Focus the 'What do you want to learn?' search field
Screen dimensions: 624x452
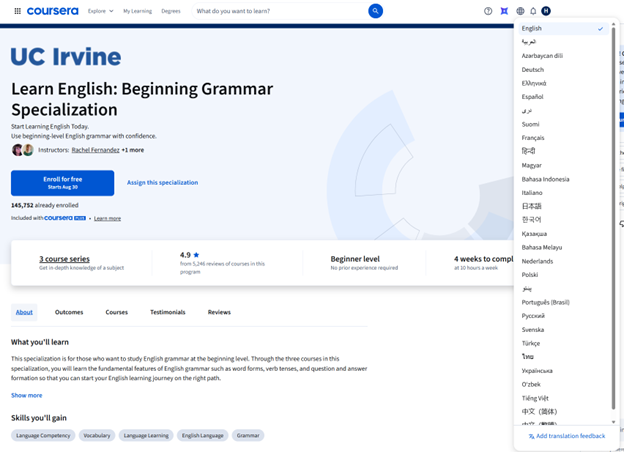[x=281, y=11]
